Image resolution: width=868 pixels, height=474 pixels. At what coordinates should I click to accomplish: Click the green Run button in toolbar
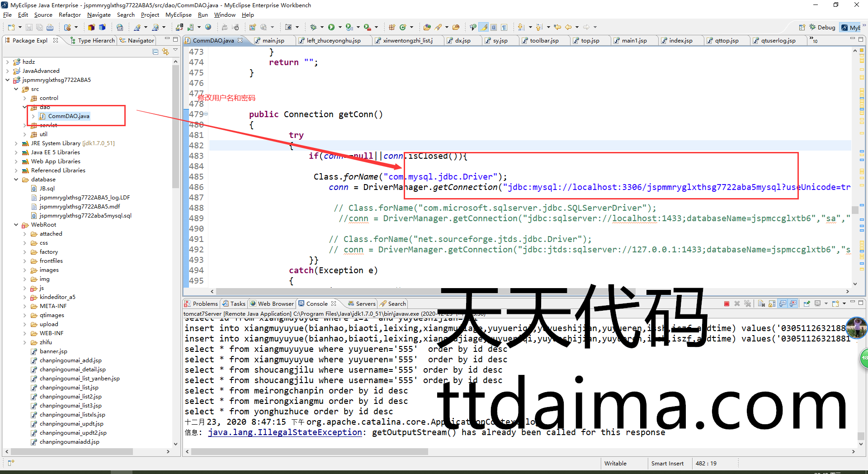[x=331, y=27]
